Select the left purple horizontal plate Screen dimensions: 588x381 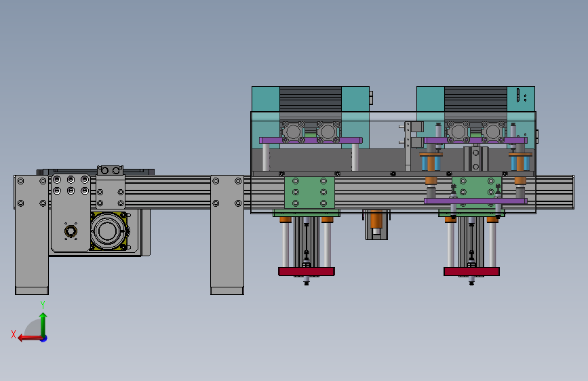[311, 140]
